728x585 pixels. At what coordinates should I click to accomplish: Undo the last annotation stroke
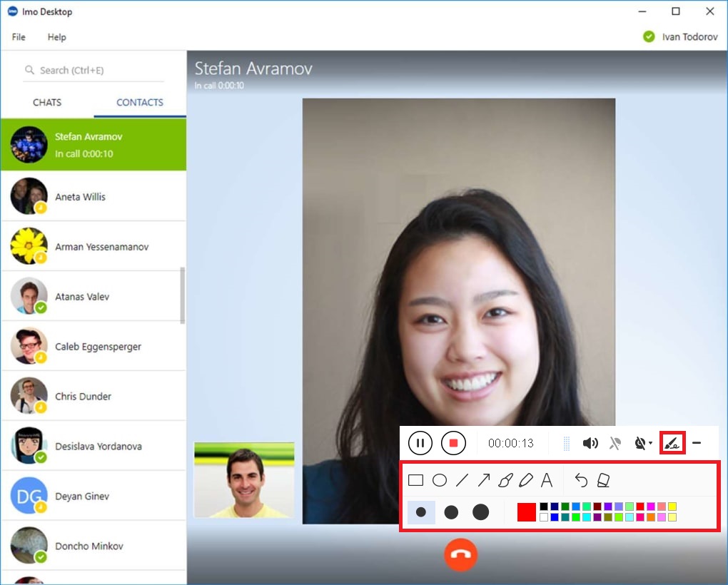pos(580,479)
